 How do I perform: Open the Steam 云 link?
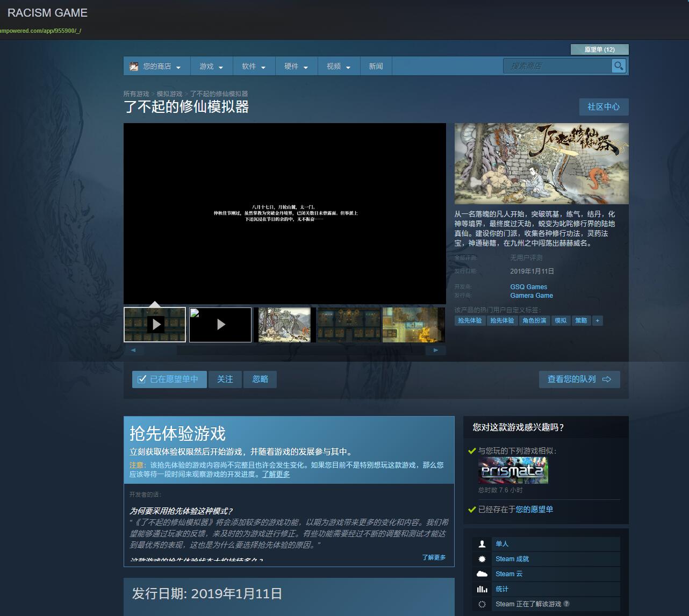coord(509,574)
